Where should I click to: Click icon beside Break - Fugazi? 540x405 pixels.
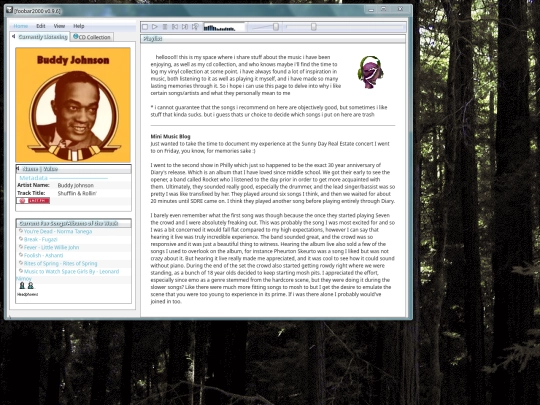tap(21, 239)
